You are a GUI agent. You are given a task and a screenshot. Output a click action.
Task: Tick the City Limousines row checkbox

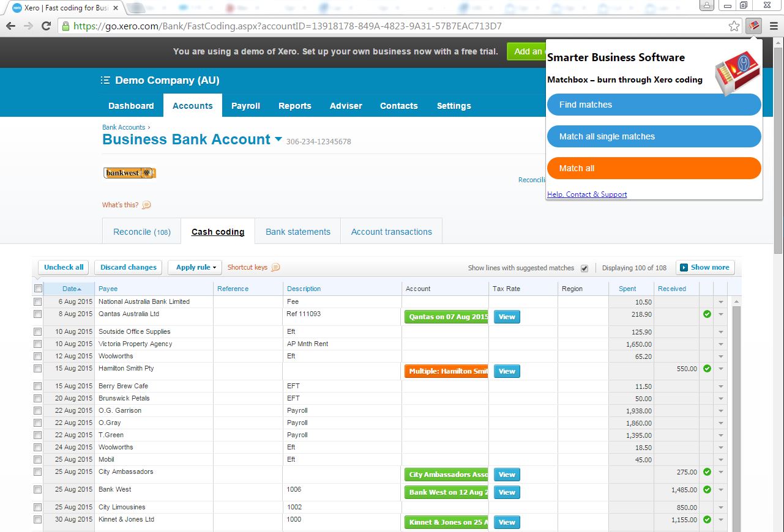click(38, 508)
